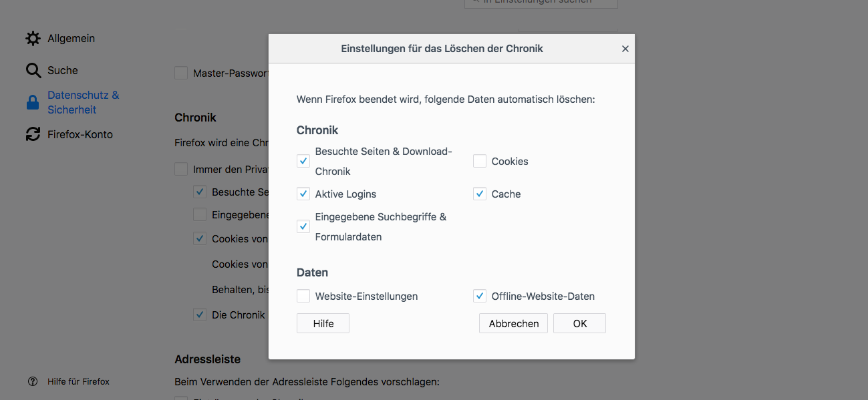Screen dimensions: 868x400
Task: Close the Chronik settings dialog
Action: click(625, 49)
